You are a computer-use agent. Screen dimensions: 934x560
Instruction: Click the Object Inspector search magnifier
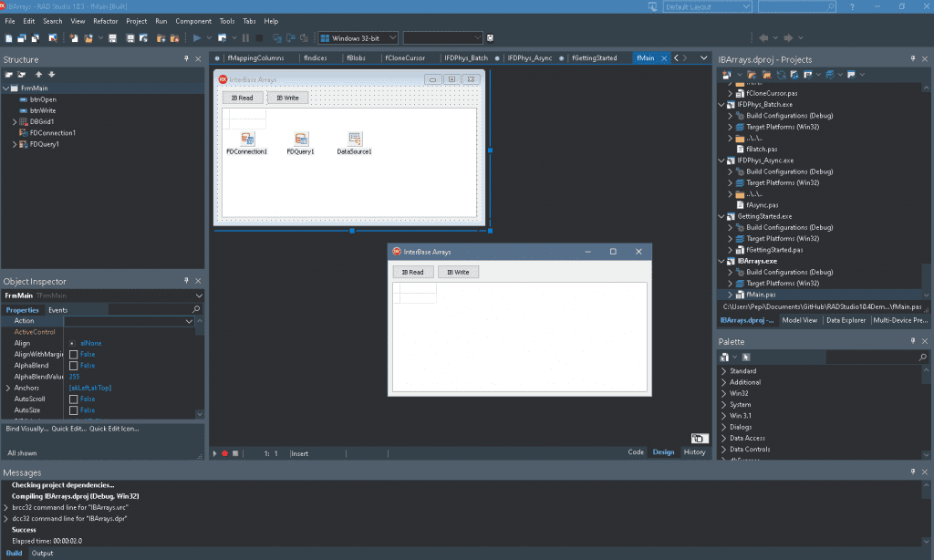196,309
